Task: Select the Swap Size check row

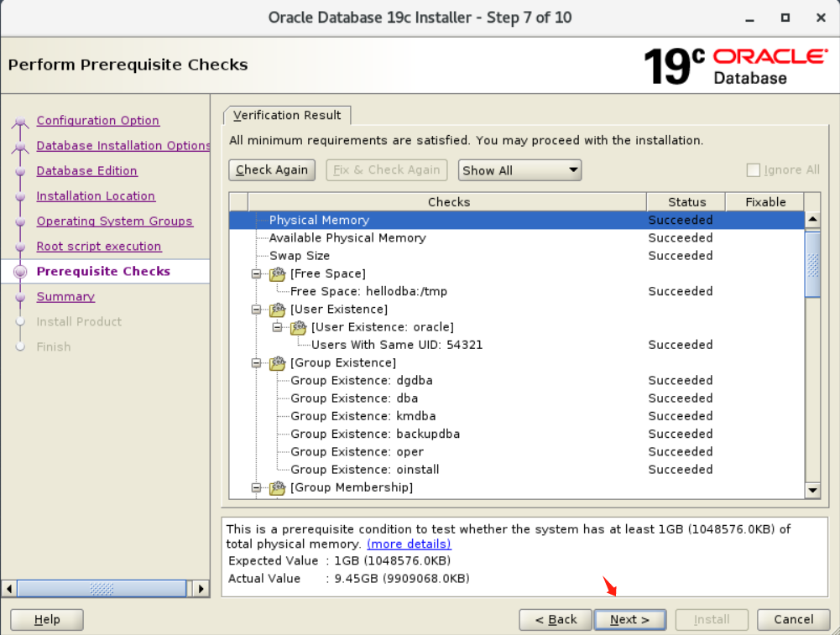Action: click(516, 256)
